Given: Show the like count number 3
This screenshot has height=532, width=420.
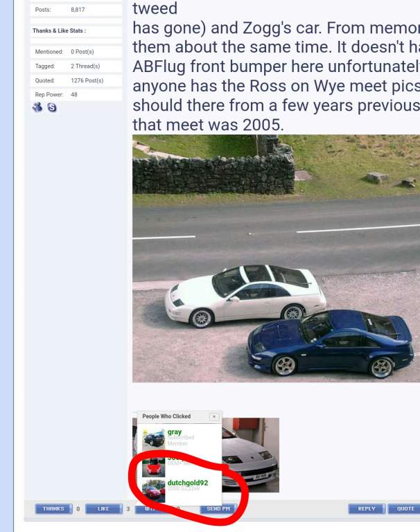Looking at the screenshot, I should (128, 509).
